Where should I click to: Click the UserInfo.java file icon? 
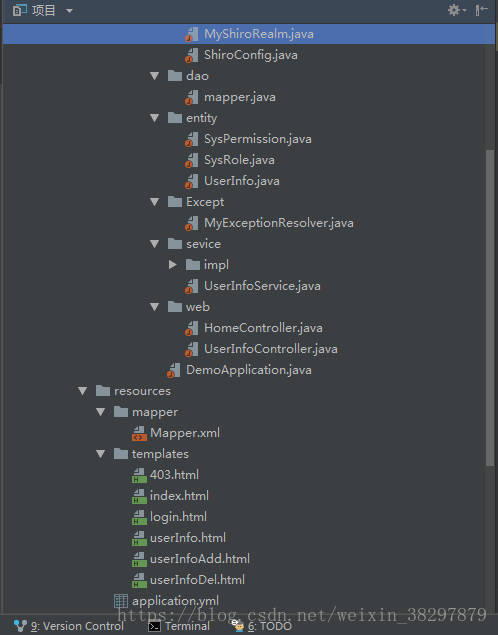192,181
